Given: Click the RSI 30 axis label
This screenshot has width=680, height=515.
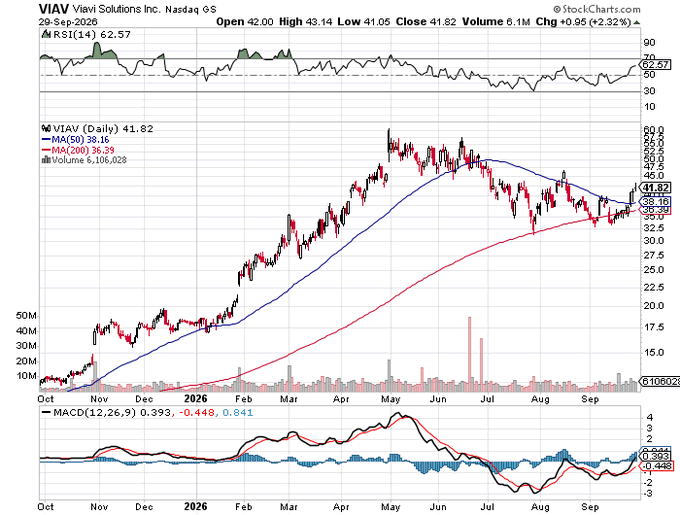Looking at the screenshot, I should 650,91.
